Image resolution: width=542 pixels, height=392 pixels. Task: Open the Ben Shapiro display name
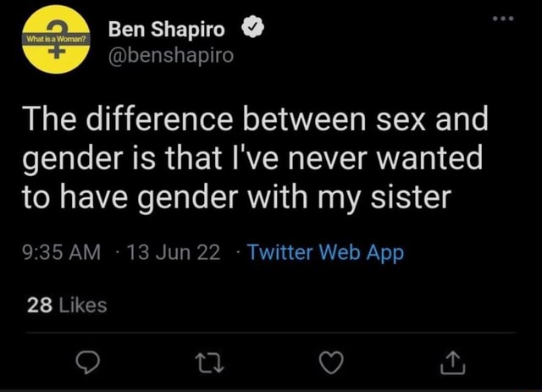click(x=167, y=29)
